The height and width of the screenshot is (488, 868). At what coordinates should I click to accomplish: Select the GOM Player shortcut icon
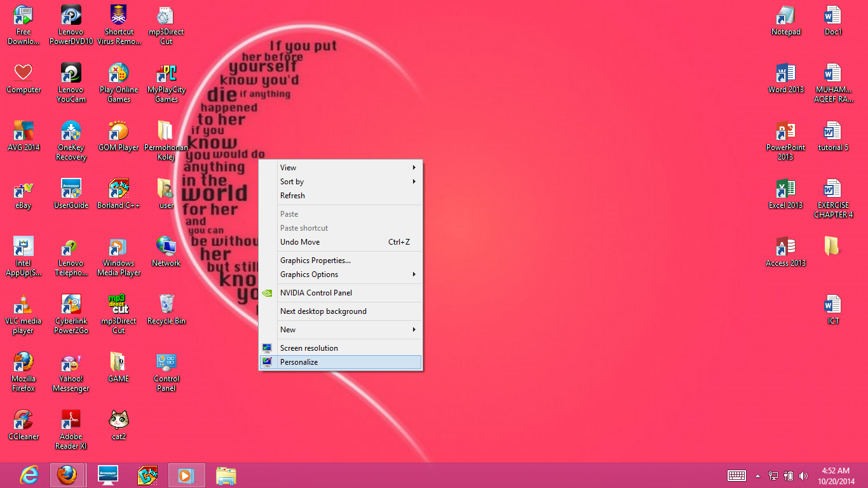tap(119, 136)
